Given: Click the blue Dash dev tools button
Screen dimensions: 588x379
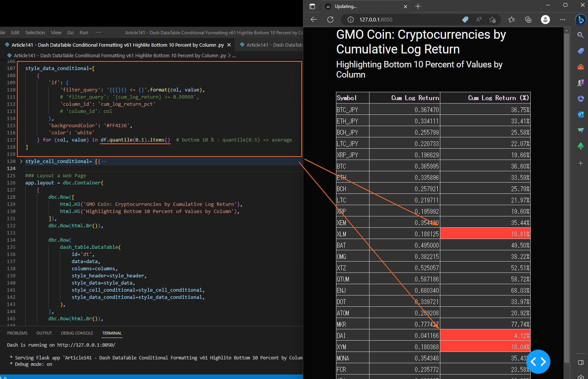Looking at the screenshot, I should pyautogui.click(x=538, y=362).
